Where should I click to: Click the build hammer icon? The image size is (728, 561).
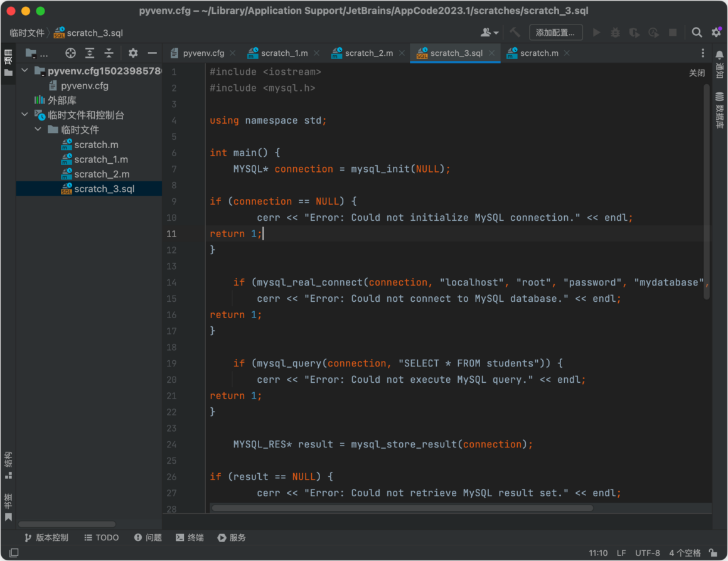tap(515, 33)
